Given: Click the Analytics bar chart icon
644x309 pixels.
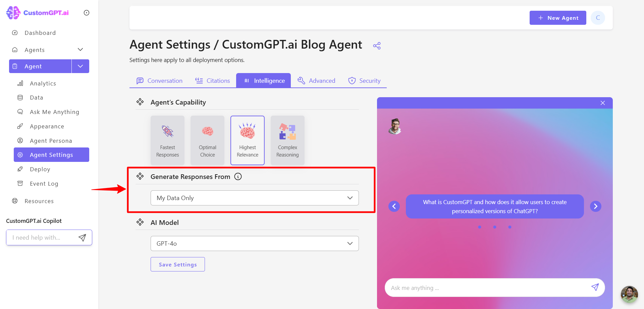Looking at the screenshot, I should (20, 83).
